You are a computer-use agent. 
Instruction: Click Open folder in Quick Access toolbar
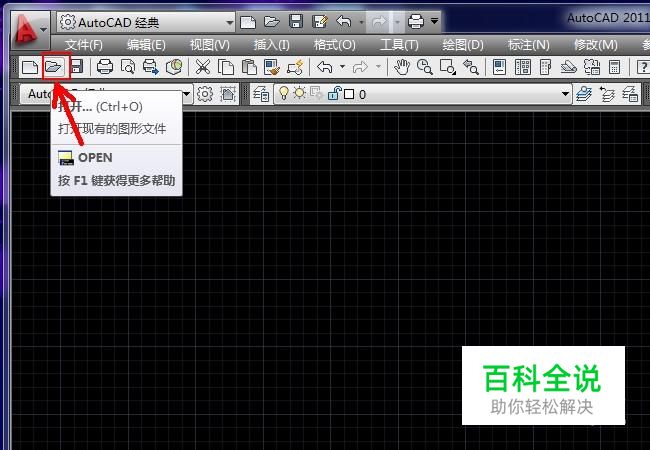click(x=272, y=22)
